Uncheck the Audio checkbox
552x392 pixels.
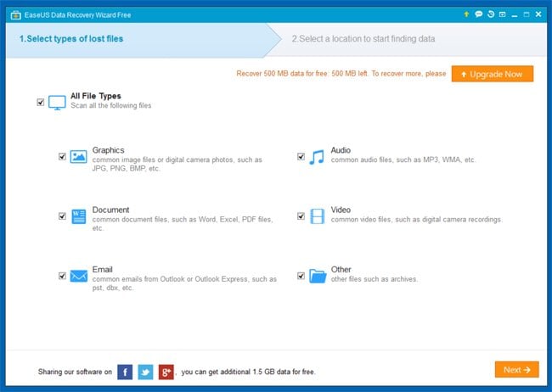(301, 157)
